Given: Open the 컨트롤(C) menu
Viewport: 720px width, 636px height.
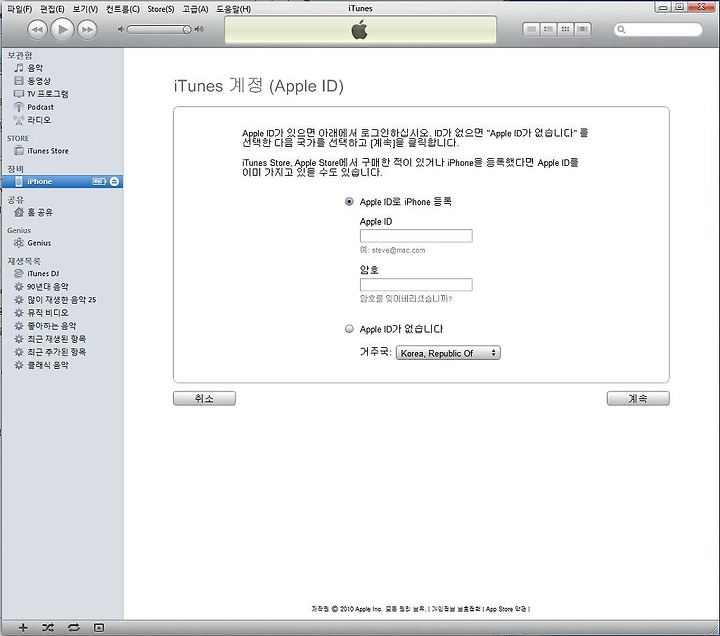Looking at the screenshot, I should [x=123, y=9].
